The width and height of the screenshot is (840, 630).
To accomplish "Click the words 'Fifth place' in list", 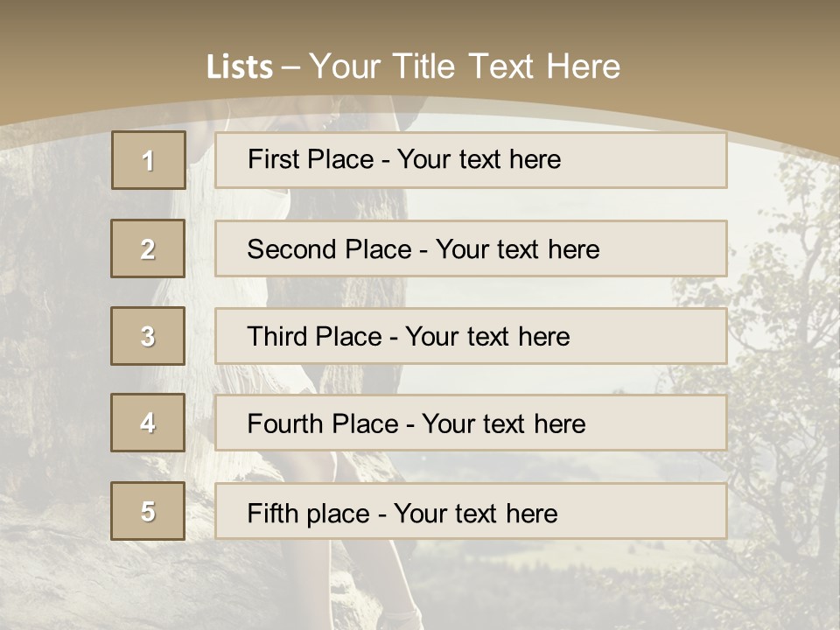I will [309, 514].
